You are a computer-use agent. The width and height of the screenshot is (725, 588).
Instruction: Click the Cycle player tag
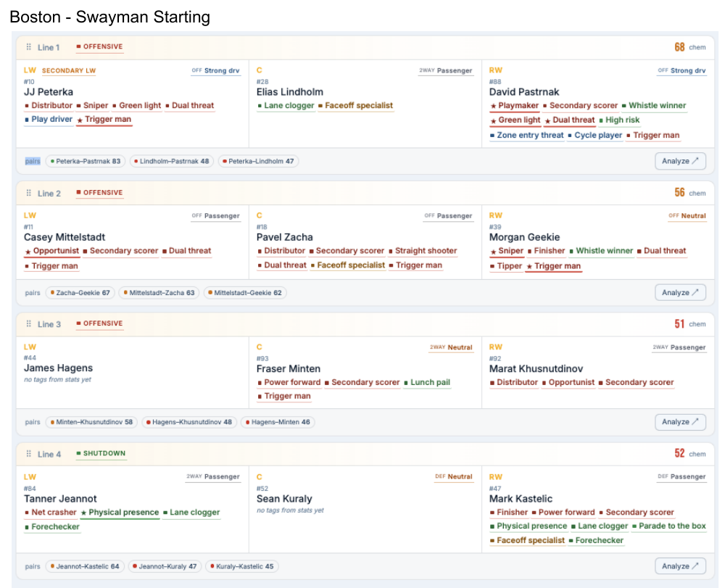point(595,135)
